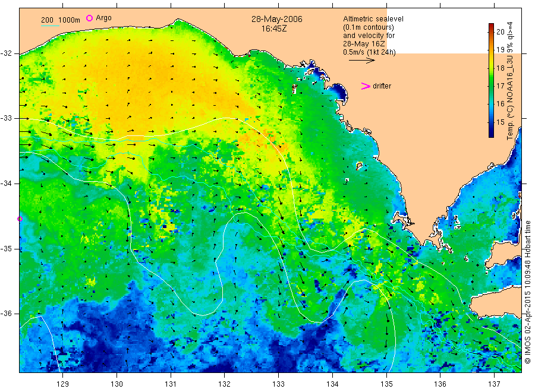The height and width of the screenshot is (392, 535).
Task: Click the '20' value on the color bar
Action: [500, 31]
